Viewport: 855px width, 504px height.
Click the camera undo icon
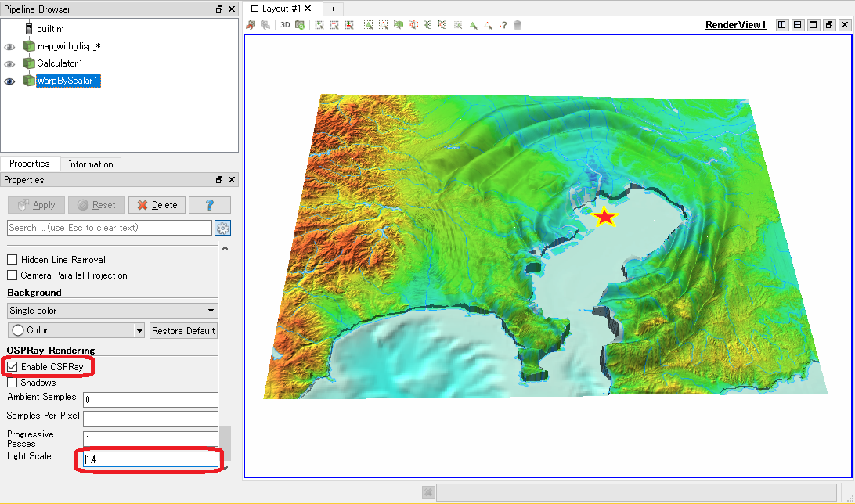coord(251,25)
